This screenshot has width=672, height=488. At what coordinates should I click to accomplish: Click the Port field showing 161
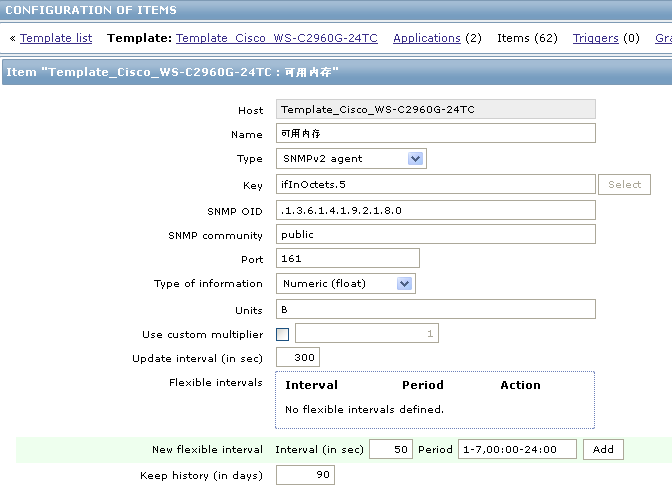pos(348,258)
